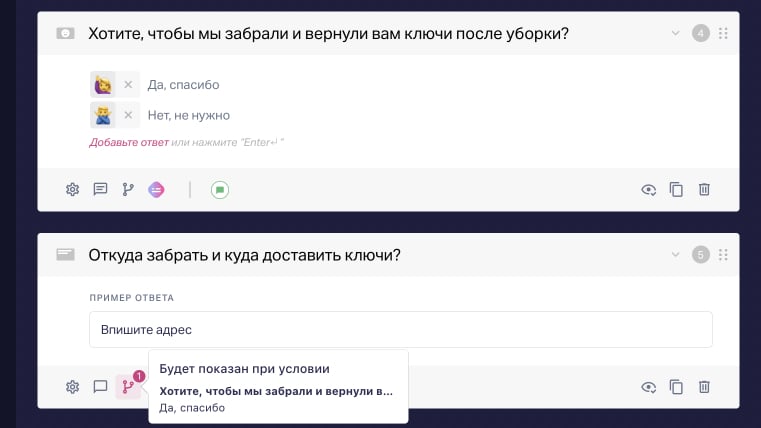Click the drag handle of question 4

(723, 34)
